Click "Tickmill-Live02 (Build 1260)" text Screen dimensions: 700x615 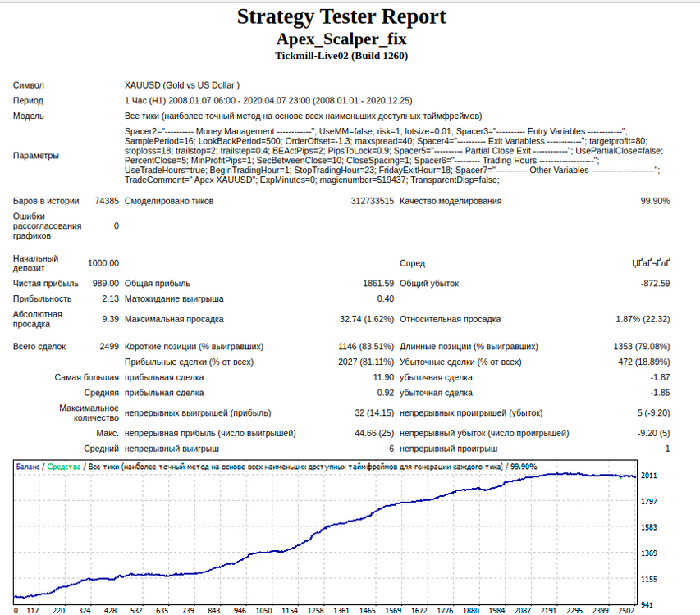coord(341,56)
